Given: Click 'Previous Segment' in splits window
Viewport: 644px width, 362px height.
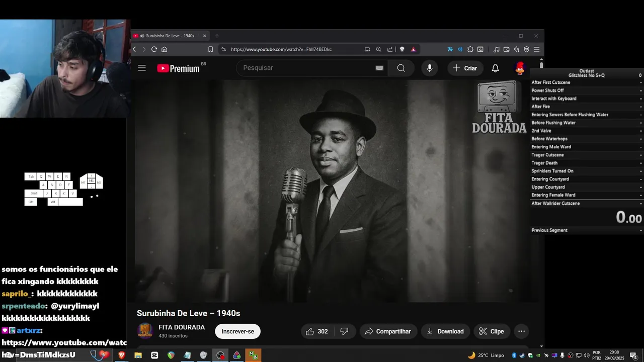Looking at the screenshot, I should tap(549, 230).
